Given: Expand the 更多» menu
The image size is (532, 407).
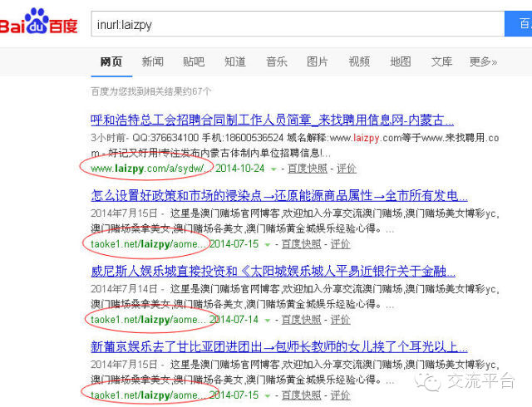Looking at the screenshot, I should pos(484,61).
